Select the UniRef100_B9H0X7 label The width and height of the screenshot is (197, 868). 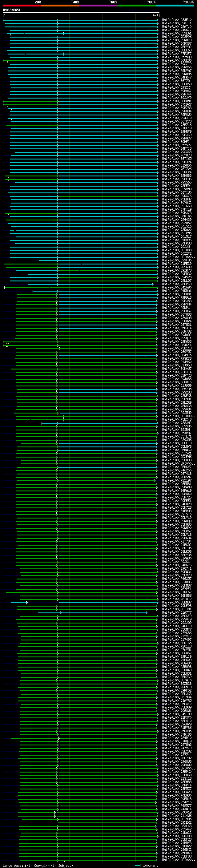pyautogui.click(x=176, y=91)
